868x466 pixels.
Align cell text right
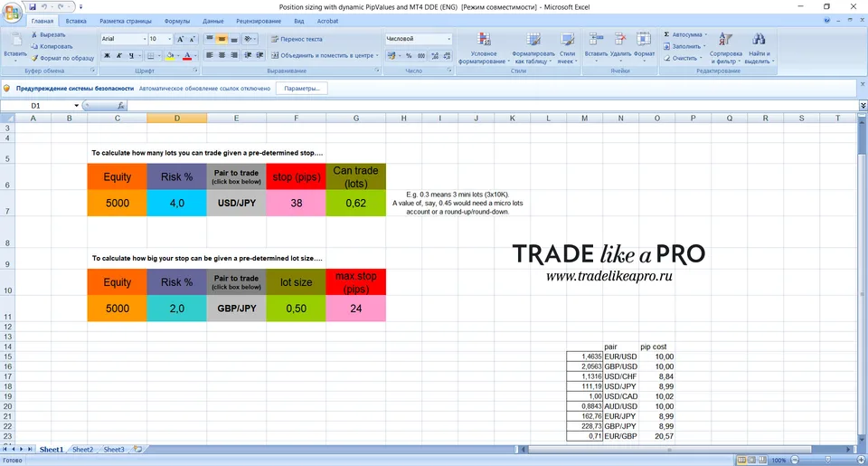(x=233, y=55)
